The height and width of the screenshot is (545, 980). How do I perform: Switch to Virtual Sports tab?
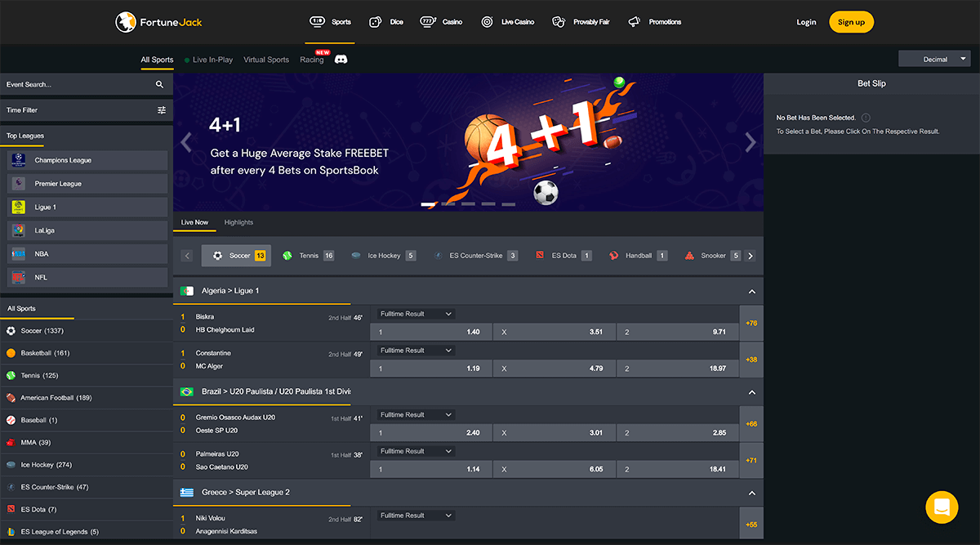coord(266,60)
